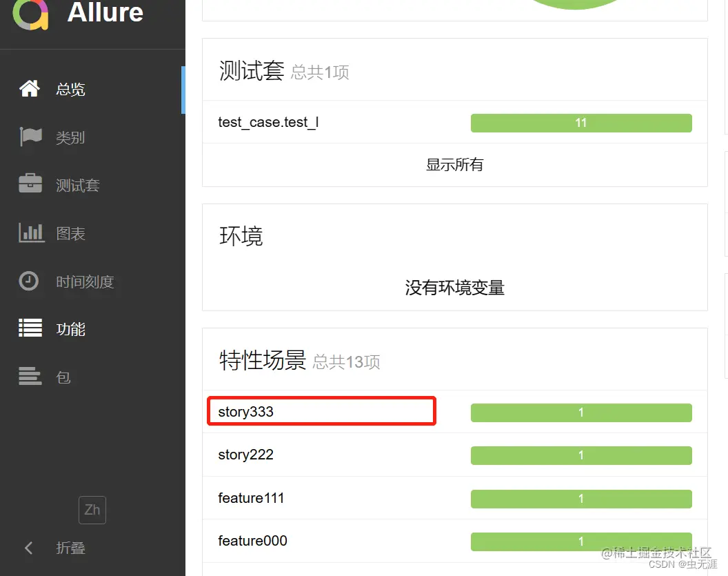Click the 测试套 briefcase icon
The width and height of the screenshot is (728, 576).
tap(30, 183)
